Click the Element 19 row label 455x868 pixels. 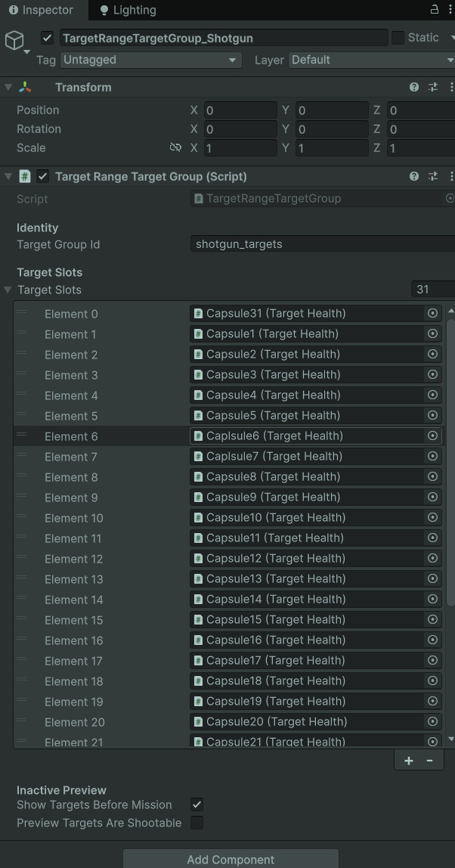(73, 702)
